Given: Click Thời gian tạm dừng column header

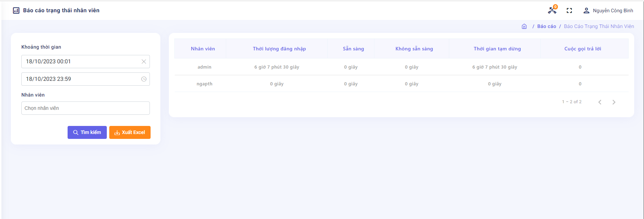Looking at the screenshot, I should tap(497, 49).
